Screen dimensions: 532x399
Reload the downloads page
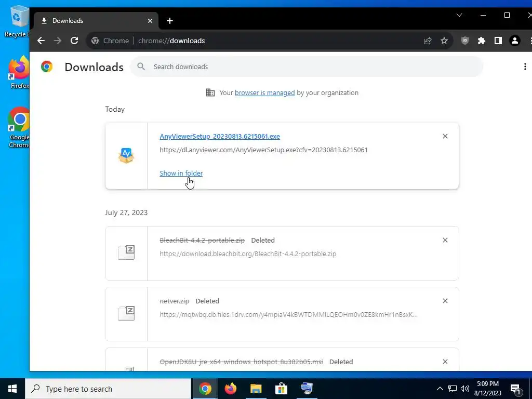[74, 41]
